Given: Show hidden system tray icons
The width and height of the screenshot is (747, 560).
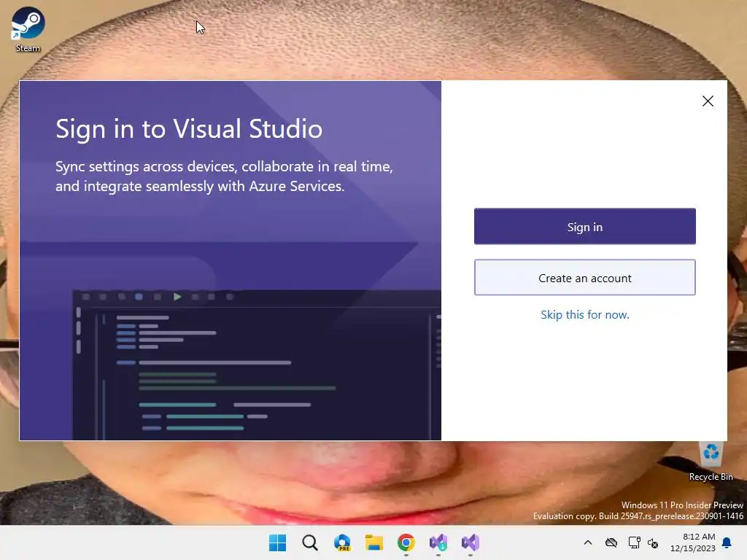Looking at the screenshot, I should [588, 542].
